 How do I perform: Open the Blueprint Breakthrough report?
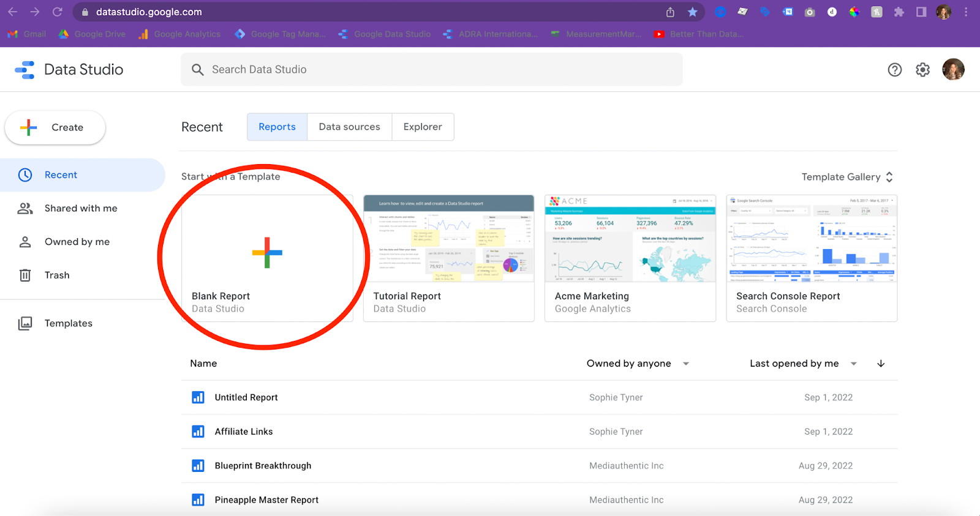click(x=263, y=466)
